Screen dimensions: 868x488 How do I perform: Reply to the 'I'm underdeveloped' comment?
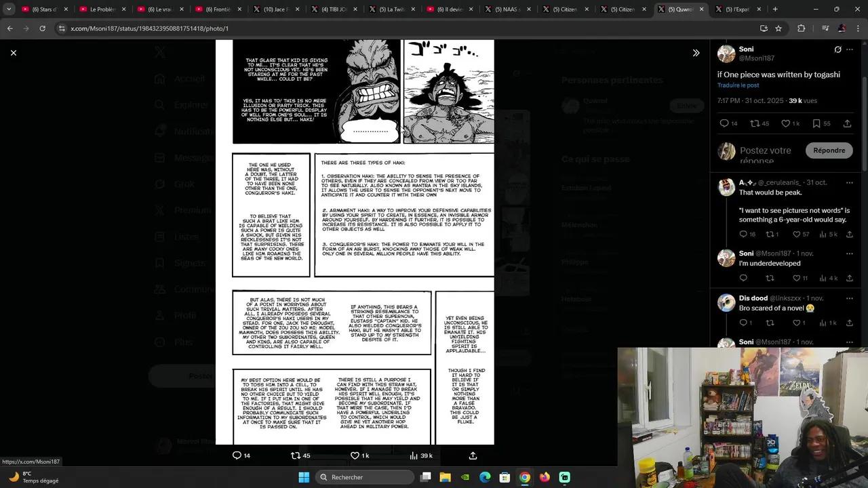pos(743,278)
